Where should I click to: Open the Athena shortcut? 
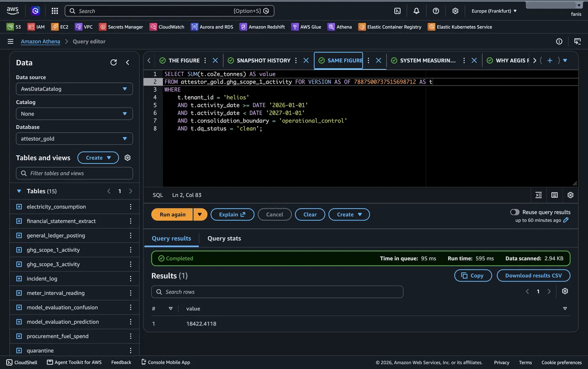click(340, 27)
